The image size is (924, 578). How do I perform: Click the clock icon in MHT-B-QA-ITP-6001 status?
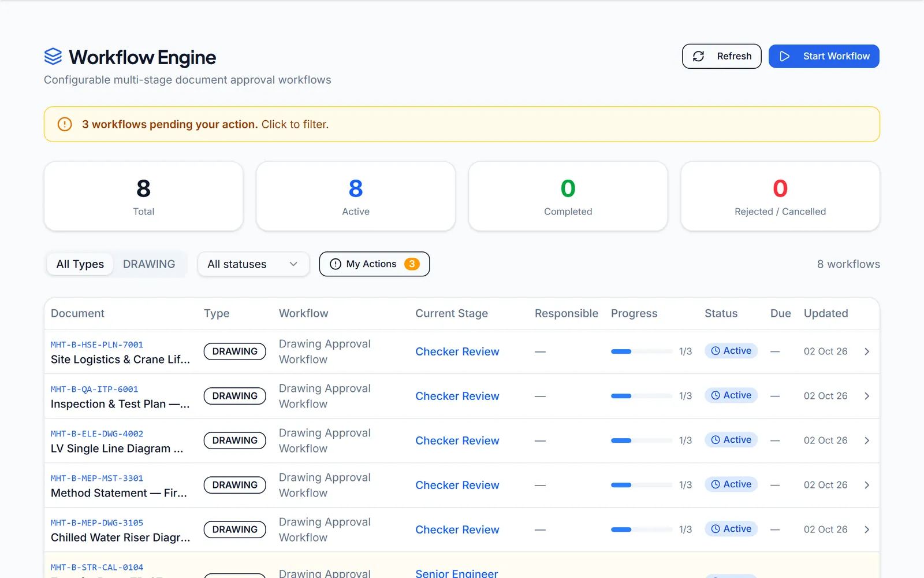pyautogui.click(x=716, y=395)
